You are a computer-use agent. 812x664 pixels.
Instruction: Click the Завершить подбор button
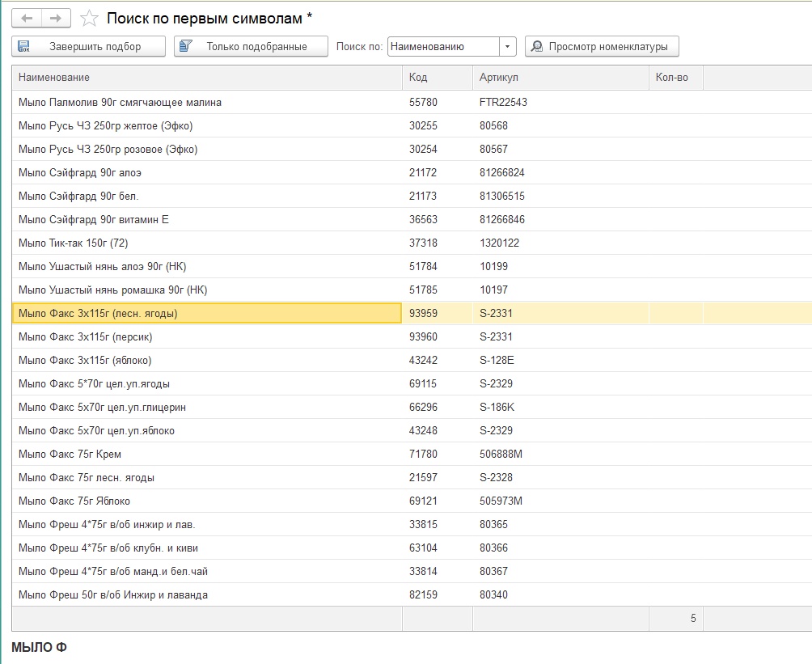tap(88, 46)
